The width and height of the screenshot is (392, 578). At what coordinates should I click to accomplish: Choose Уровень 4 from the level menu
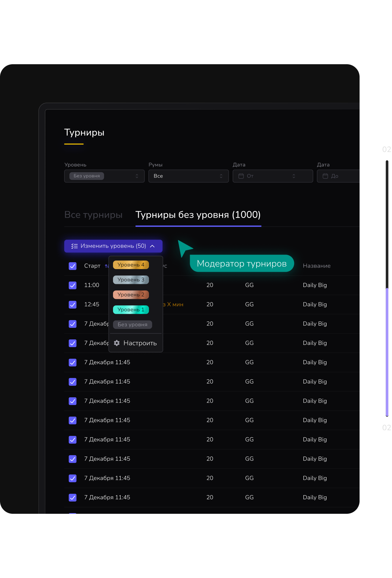(x=131, y=265)
